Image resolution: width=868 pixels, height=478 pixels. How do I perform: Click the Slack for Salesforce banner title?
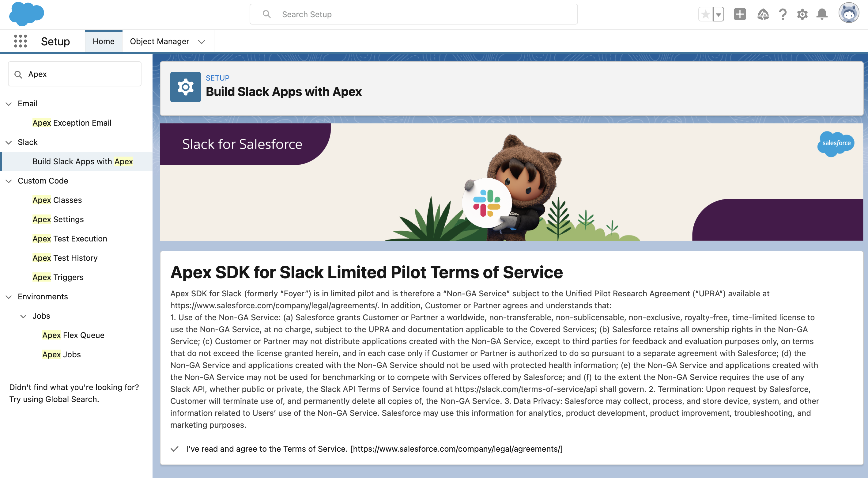[x=242, y=144]
